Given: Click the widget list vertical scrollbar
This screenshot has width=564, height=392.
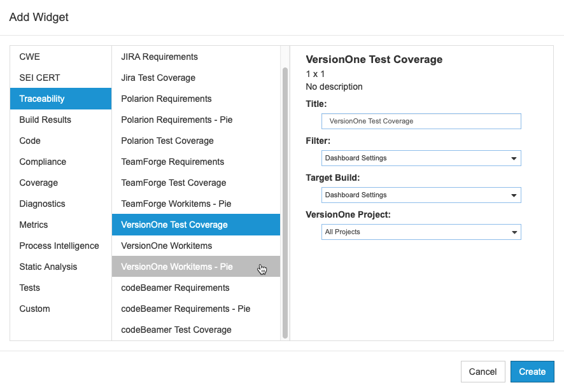Looking at the screenshot, I should [285, 203].
